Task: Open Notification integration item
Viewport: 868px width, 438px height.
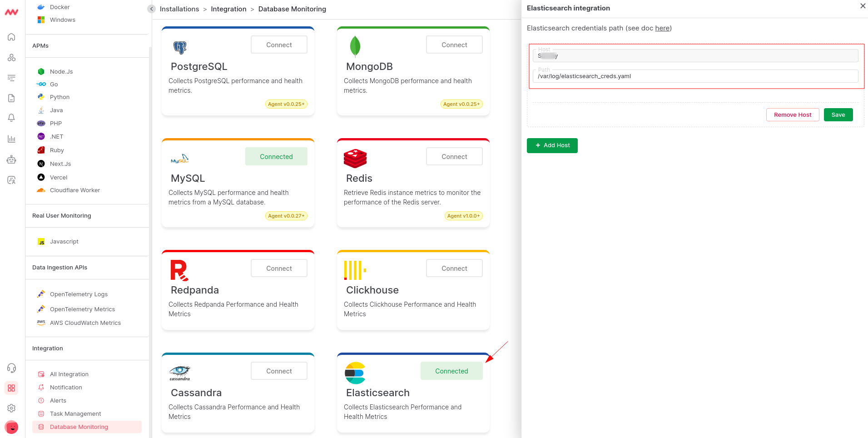Action: [x=66, y=387]
